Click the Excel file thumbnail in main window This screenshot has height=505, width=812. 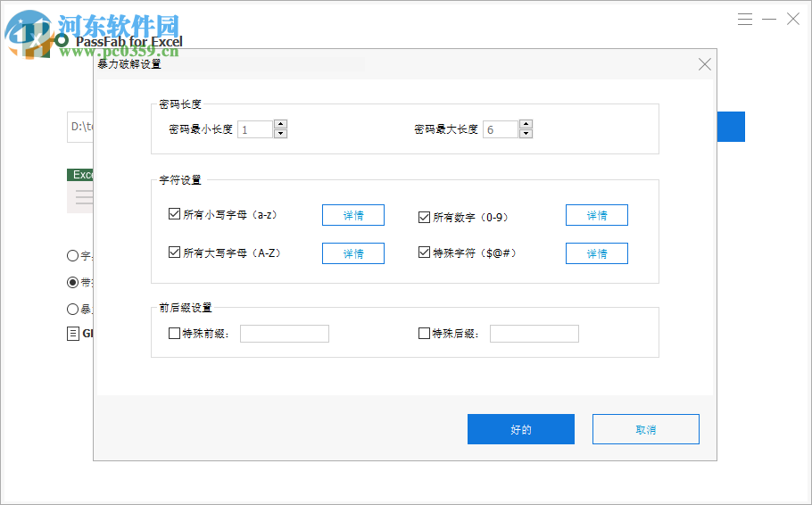click(80, 191)
